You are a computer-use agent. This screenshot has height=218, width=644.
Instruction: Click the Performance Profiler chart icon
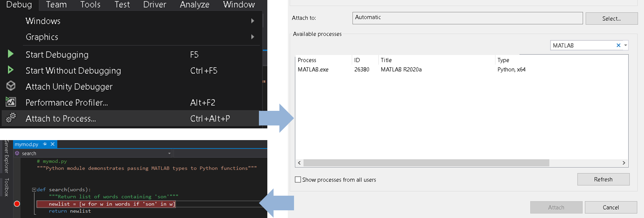(x=11, y=102)
